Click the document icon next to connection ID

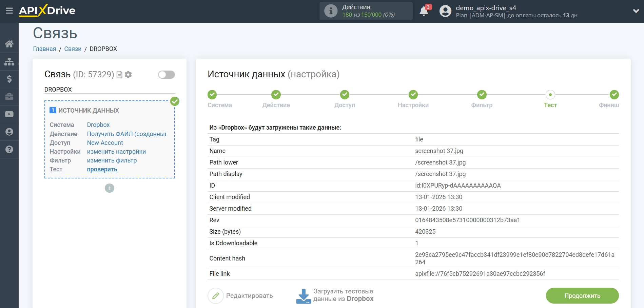[x=120, y=75]
